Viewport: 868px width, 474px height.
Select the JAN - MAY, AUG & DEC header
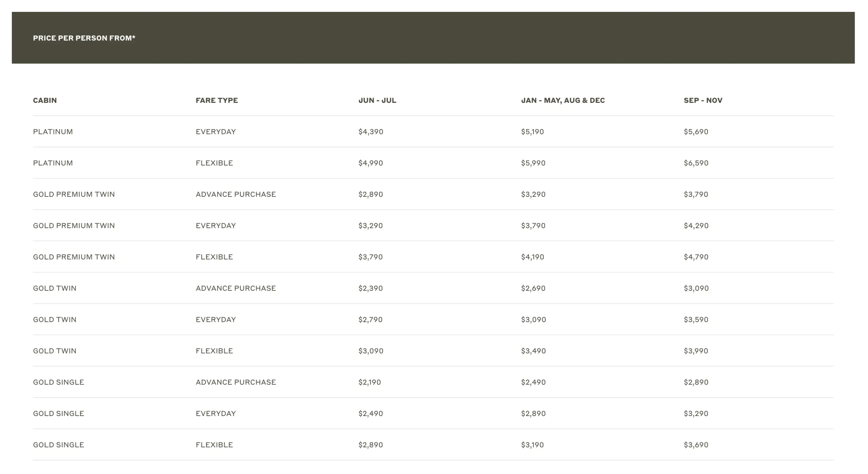click(563, 100)
